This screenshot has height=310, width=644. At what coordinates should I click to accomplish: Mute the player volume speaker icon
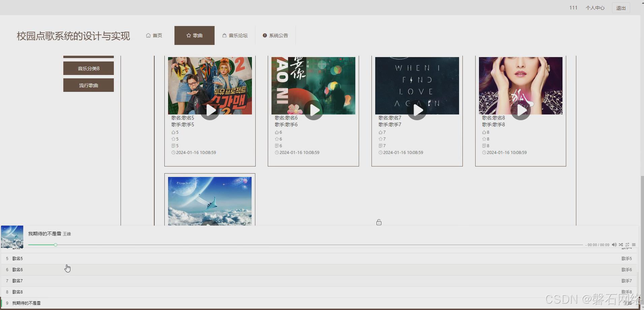[614, 245]
